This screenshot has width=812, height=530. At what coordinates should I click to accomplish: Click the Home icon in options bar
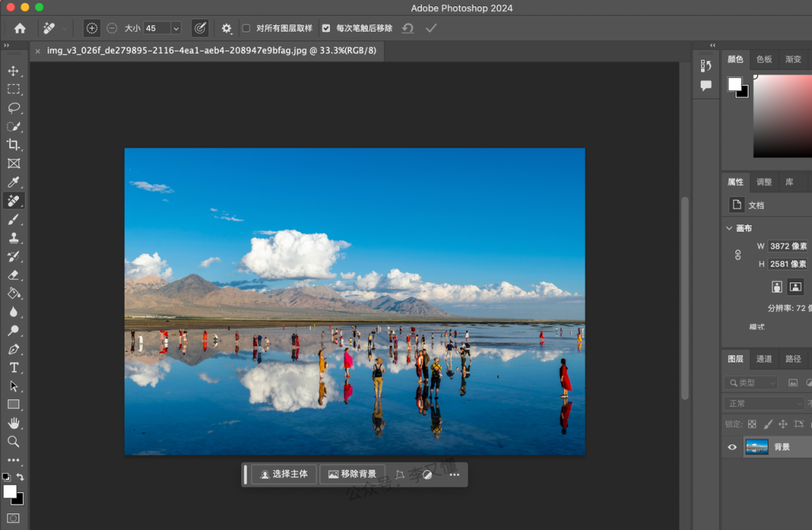tap(20, 28)
